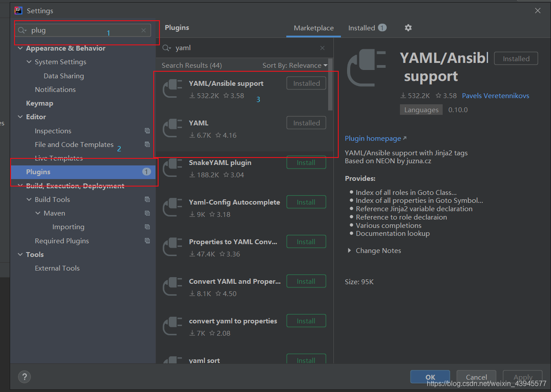This screenshot has height=392, width=551.
Task: Select Keymap in the settings tree
Action: tap(40, 103)
